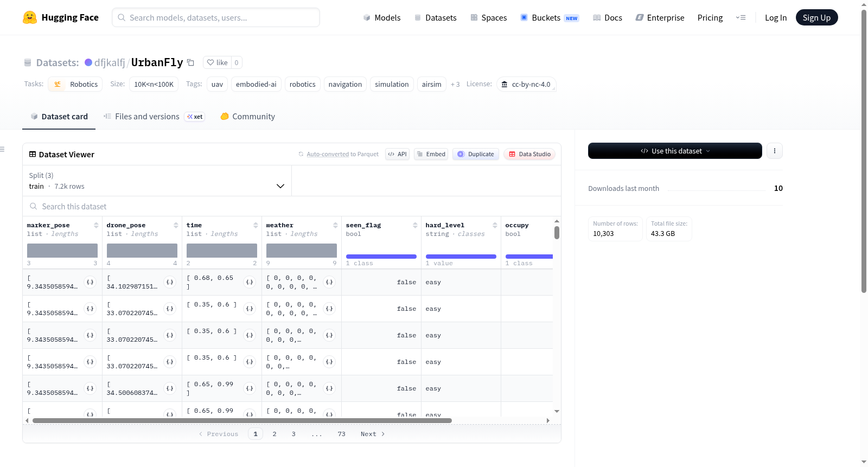
Task: Click the table vertical scrollbar thumb
Action: 557,233
